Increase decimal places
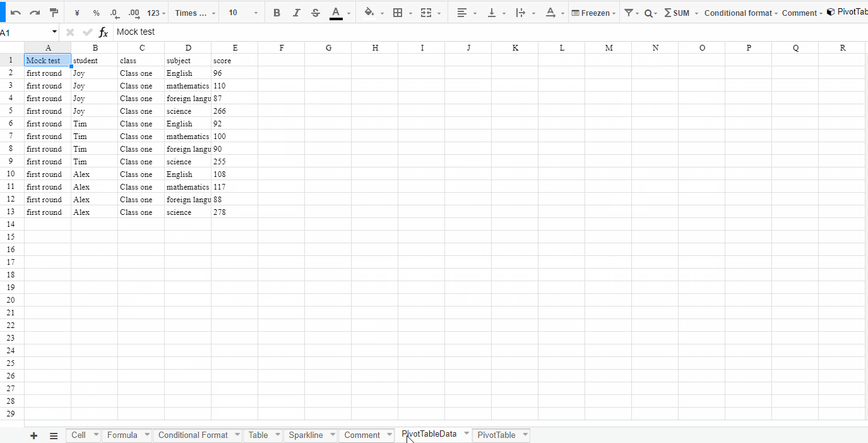The image size is (868, 443). click(x=134, y=13)
